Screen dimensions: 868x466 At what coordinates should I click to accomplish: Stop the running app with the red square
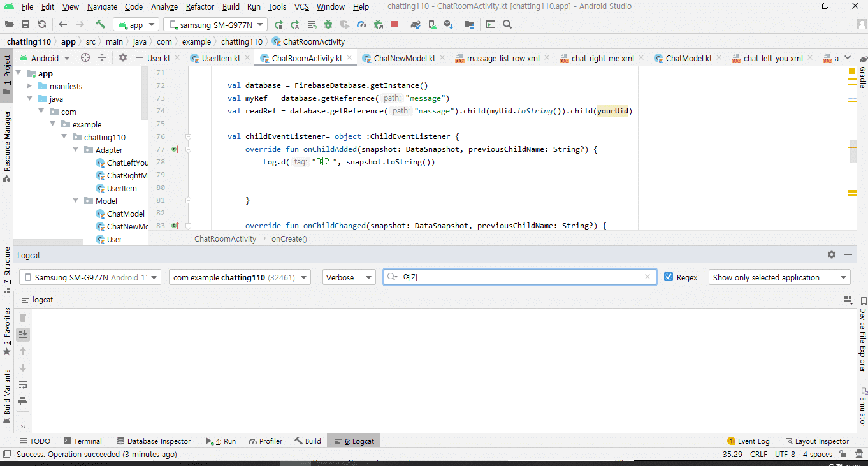coord(394,25)
